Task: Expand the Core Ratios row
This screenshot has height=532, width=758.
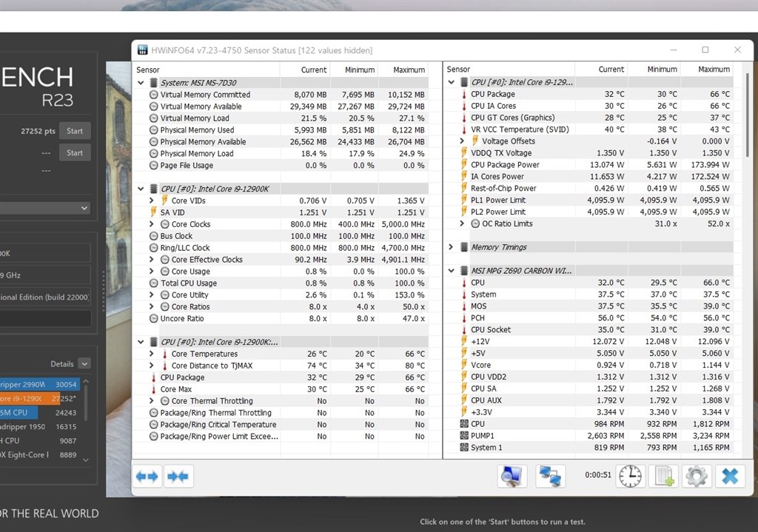Action: click(x=151, y=306)
